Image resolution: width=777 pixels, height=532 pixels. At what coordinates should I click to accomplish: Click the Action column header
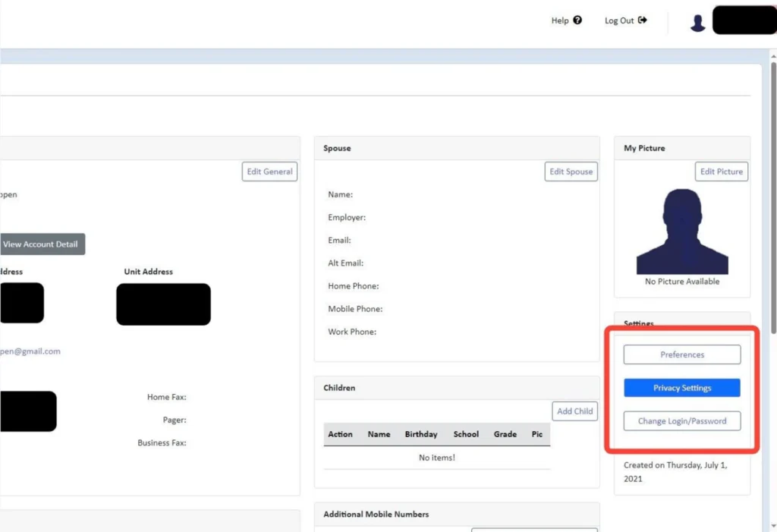click(340, 434)
